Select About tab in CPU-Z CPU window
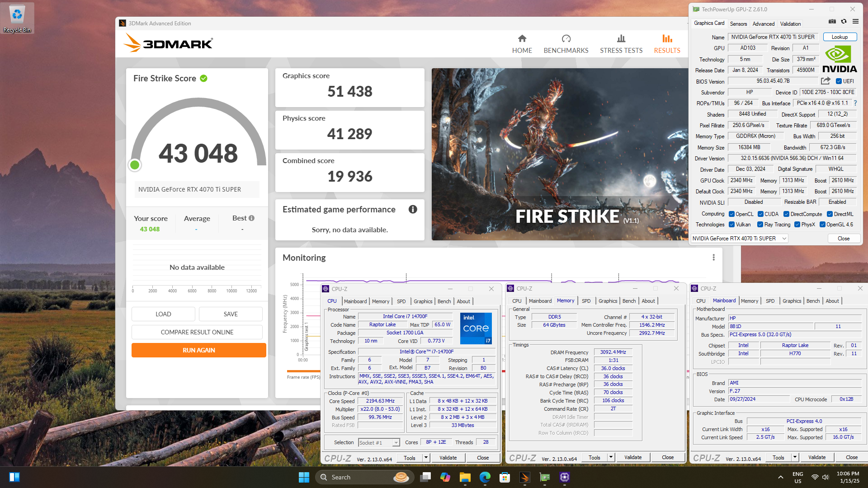Viewport: 868px width, 488px height. click(x=463, y=301)
